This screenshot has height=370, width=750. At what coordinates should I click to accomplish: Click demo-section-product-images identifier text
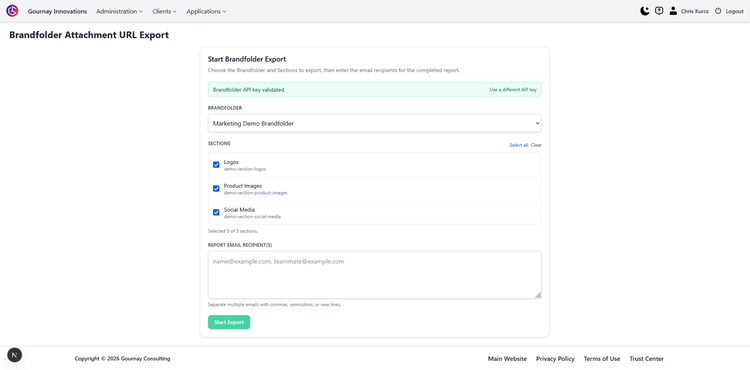point(255,193)
